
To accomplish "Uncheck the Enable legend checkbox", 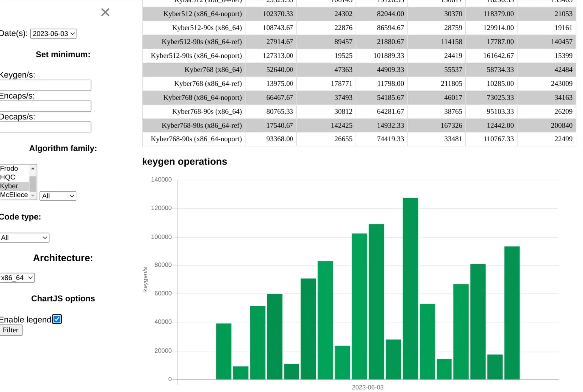I will (x=57, y=319).
